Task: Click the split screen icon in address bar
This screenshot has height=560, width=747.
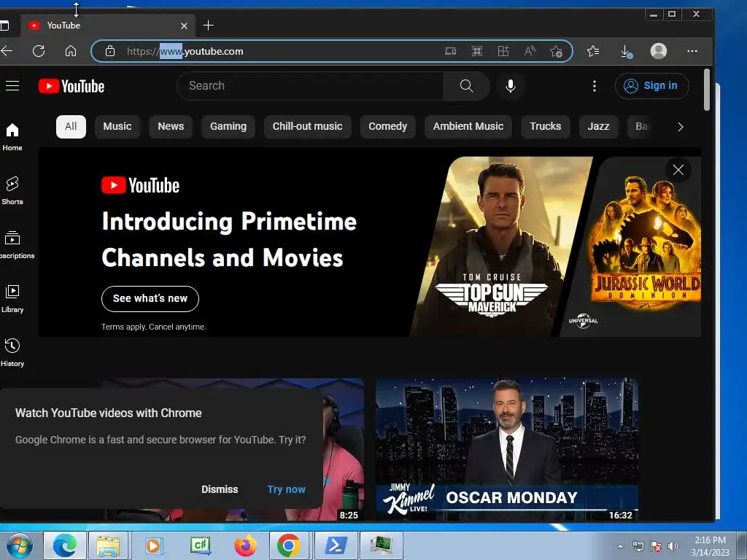Action: pyautogui.click(x=503, y=51)
